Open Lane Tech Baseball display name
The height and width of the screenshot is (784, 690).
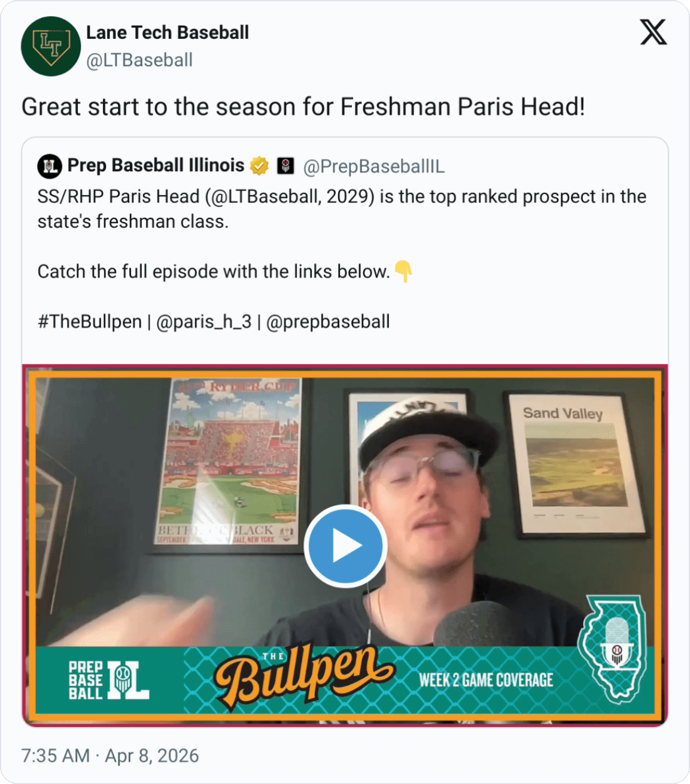click(x=168, y=32)
